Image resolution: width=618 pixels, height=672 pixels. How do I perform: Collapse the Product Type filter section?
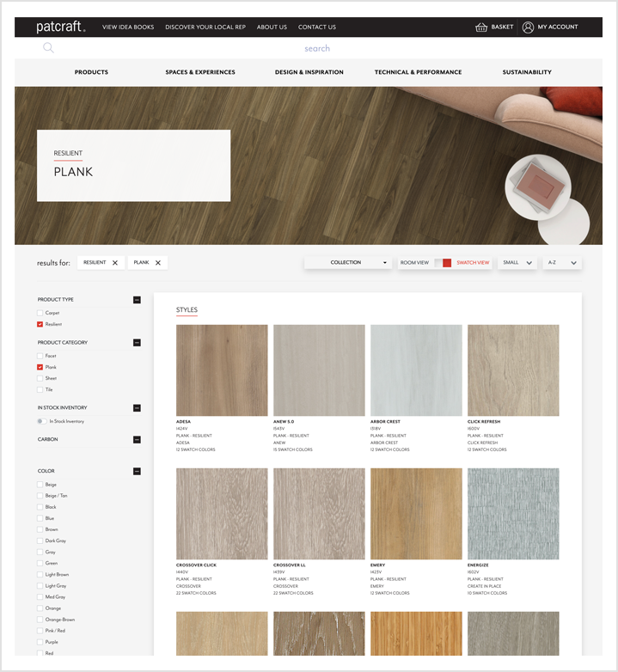(137, 300)
